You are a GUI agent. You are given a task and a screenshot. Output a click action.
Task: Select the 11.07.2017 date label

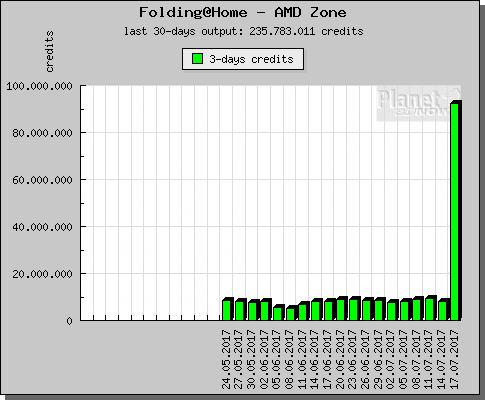coord(429,359)
